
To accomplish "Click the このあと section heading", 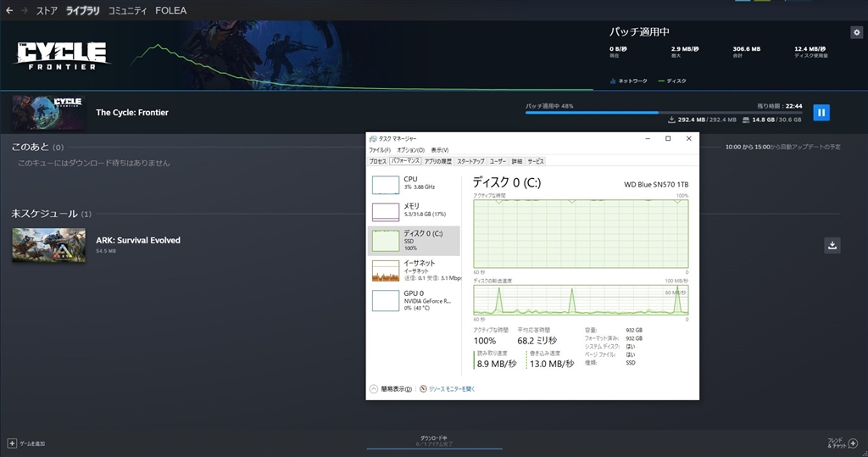I will coord(30,147).
